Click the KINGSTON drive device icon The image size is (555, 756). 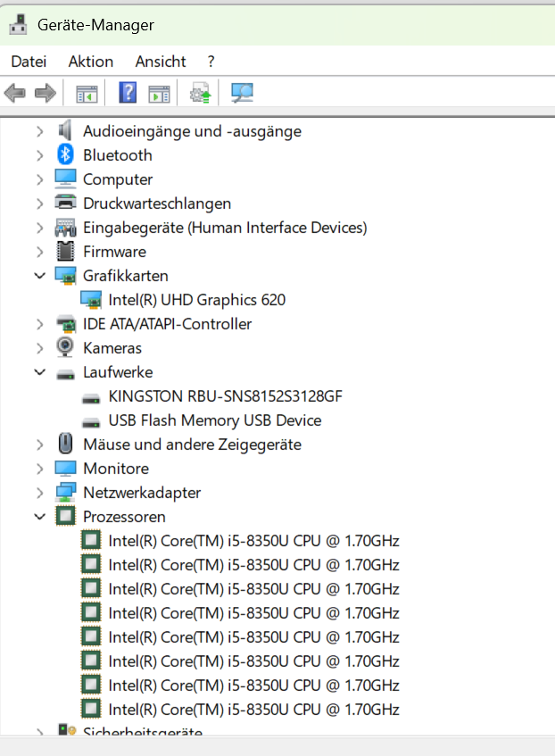point(91,399)
